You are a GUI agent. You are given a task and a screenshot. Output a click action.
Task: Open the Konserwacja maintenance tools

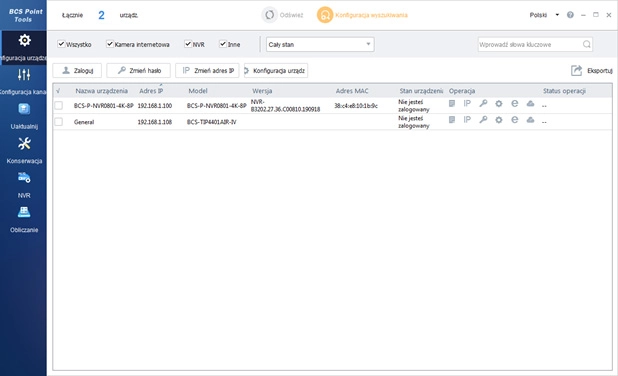[24, 143]
